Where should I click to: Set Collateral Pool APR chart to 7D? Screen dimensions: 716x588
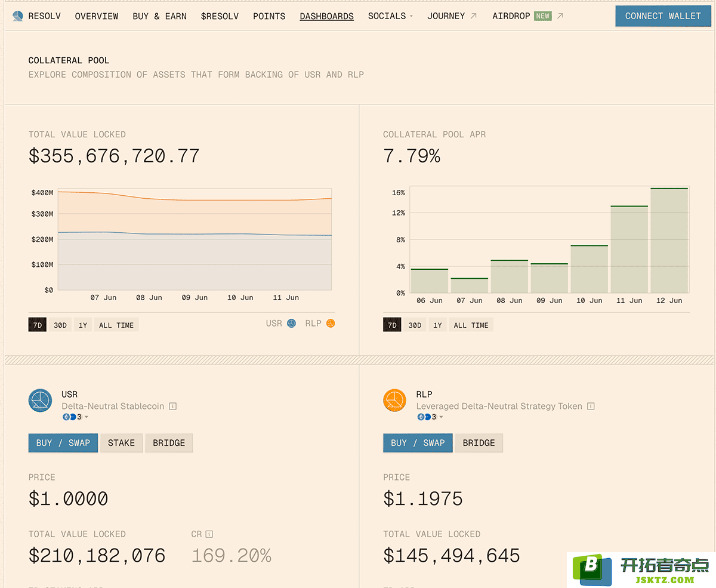coord(392,325)
